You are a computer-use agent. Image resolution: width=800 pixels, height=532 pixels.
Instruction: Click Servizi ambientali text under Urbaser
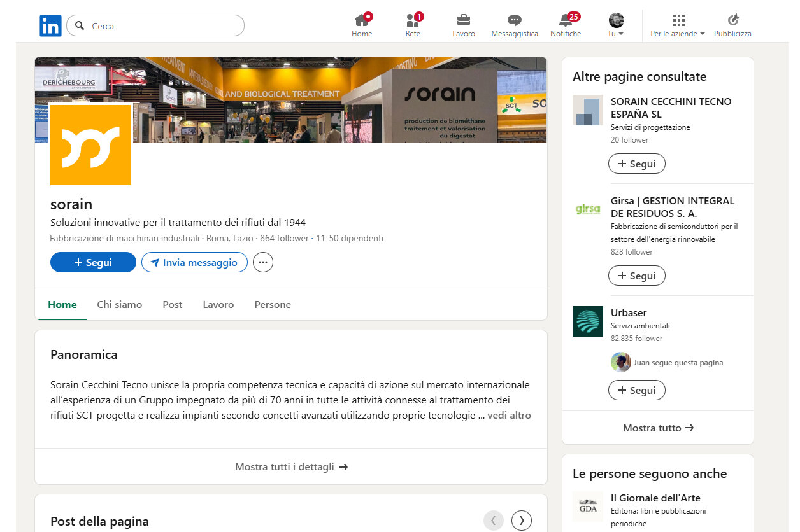[640, 325]
